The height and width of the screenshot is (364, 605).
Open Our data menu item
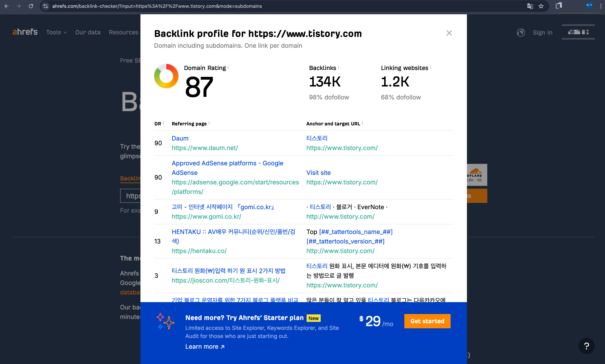pos(88,32)
